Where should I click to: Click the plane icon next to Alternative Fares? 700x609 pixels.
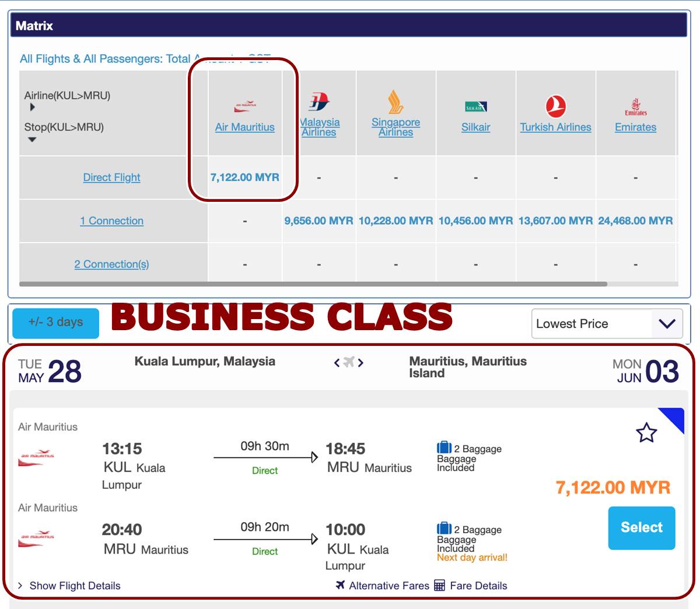coord(341,584)
